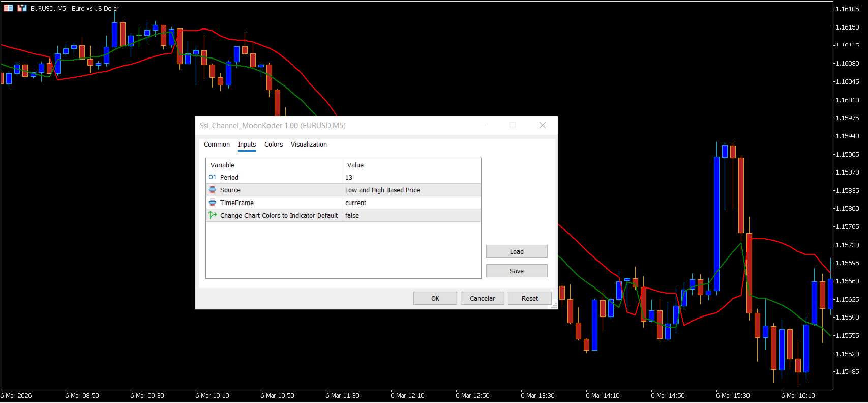
Task: Click the Change Chart Colors boolean icon
Action: click(x=213, y=215)
